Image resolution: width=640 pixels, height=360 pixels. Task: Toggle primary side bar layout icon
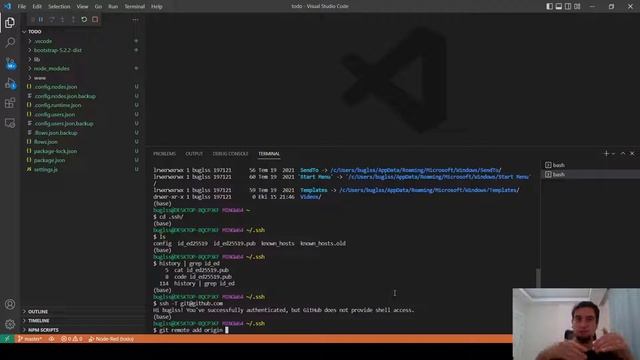coord(549,6)
